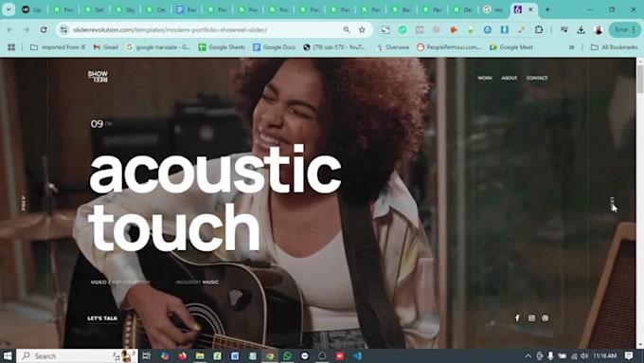Open the Dribbble social icon

click(545, 318)
